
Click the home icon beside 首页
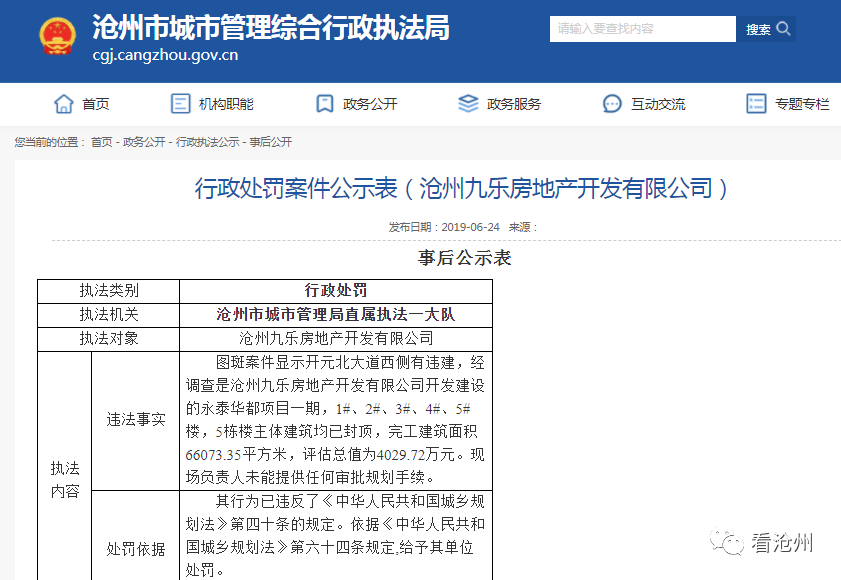64,104
